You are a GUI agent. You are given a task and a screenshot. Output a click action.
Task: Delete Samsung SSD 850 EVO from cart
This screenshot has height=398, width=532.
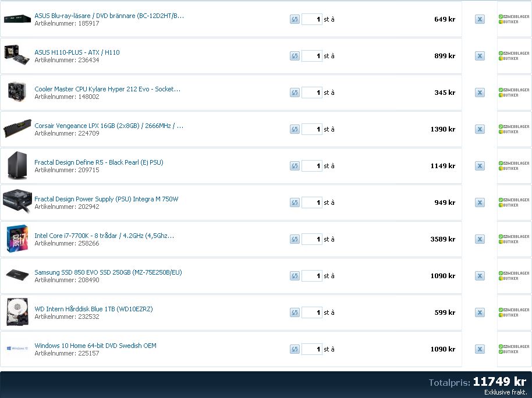click(x=480, y=276)
